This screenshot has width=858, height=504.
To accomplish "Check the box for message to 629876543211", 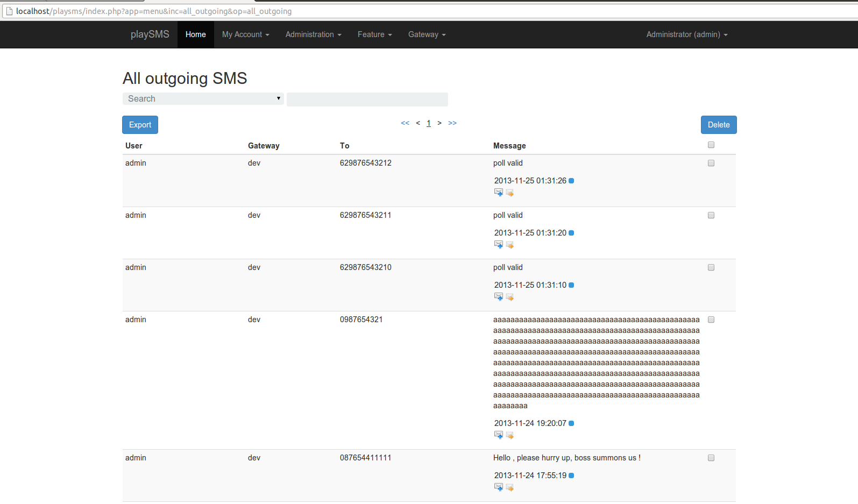I will click(x=711, y=215).
